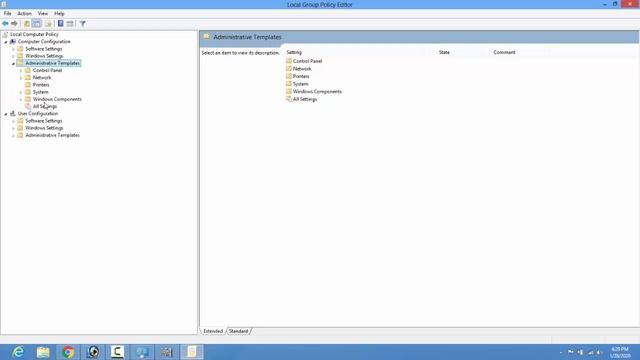Expand the Network tree node
Viewport: 640px width, 360px height.
pyautogui.click(x=21, y=78)
